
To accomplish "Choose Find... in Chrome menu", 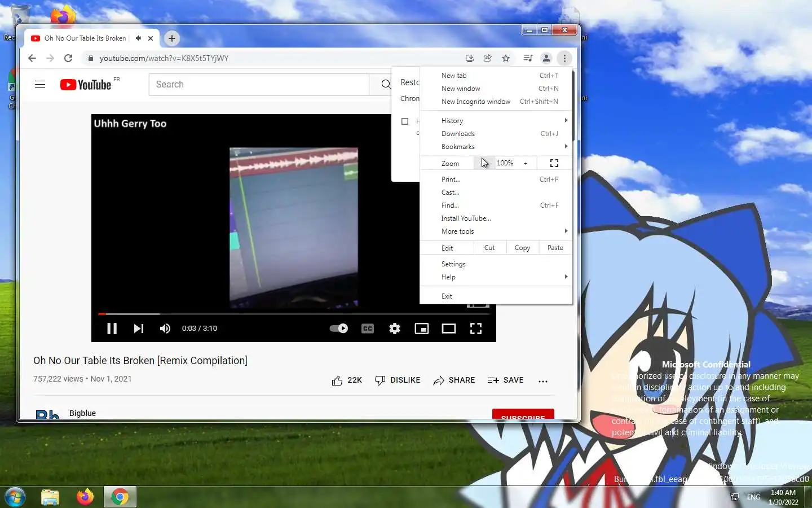I will coord(496,205).
